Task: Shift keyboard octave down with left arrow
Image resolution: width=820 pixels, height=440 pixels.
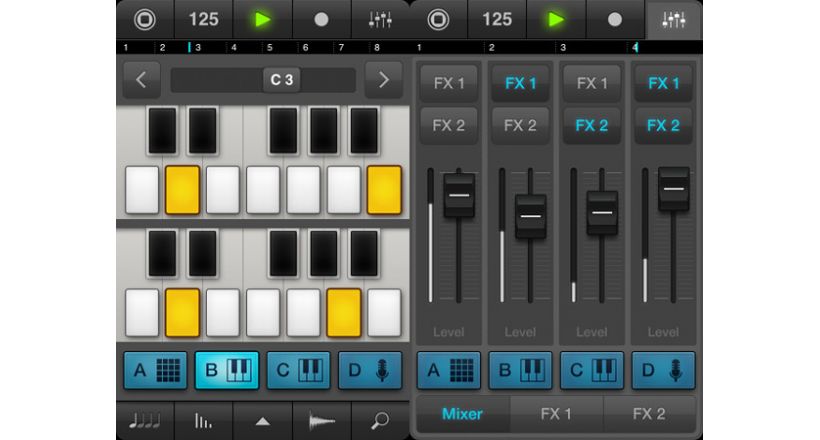Action: point(141,80)
